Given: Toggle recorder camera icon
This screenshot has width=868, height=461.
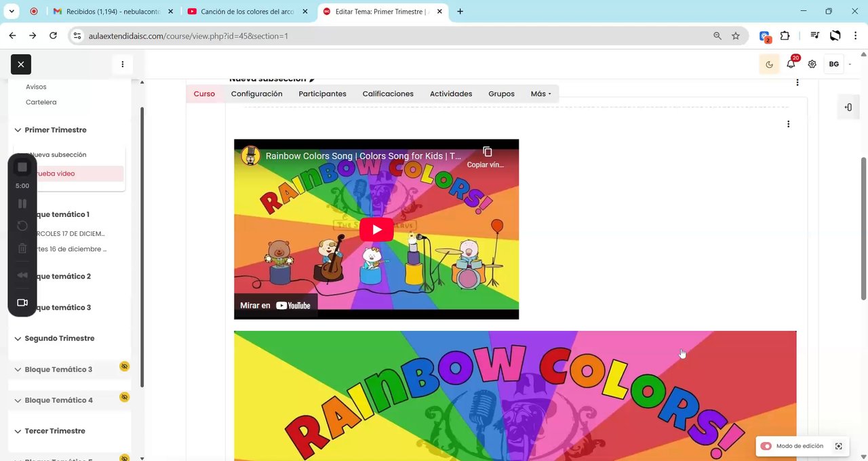Looking at the screenshot, I should (22, 302).
